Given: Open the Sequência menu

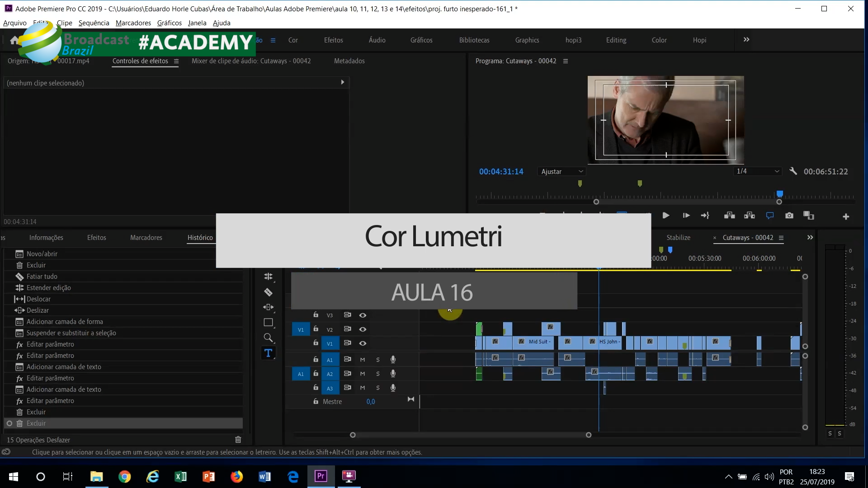Looking at the screenshot, I should coord(94,23).
